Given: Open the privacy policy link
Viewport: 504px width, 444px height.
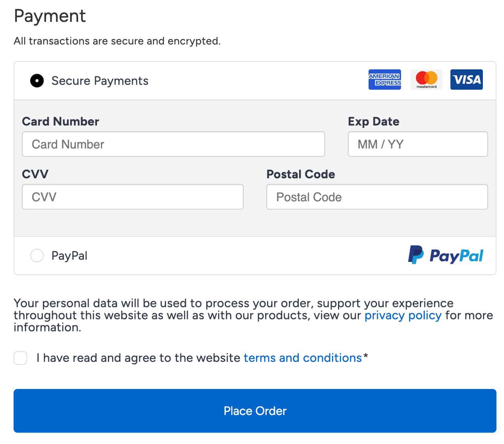Looking at the screenshot, I should [x=403, y=315].
